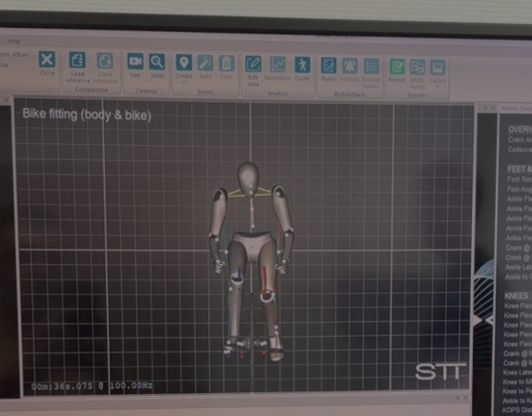Click the Activate biofeedback bell icon
The height and width of the screenshot is (416, 532).
click(x=350, y=66)
